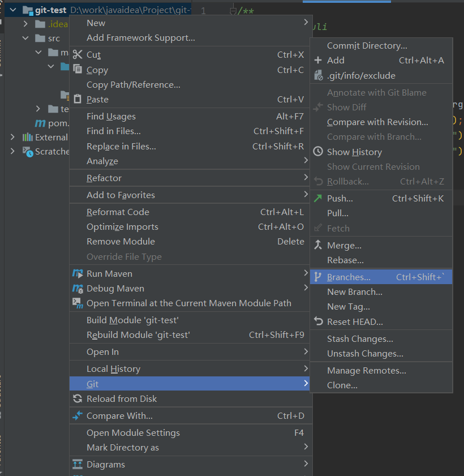
Task: Click the Run Maven icon
Action: click(x=79, y=273)
